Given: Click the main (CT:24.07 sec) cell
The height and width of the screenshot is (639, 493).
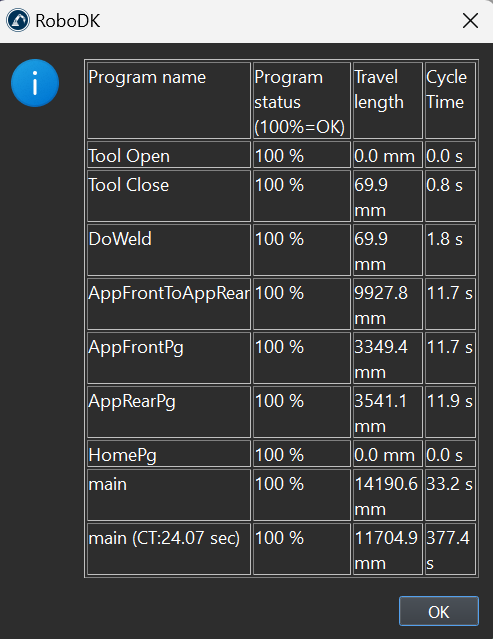Looking at the screenshot, I should coord(169,549).
